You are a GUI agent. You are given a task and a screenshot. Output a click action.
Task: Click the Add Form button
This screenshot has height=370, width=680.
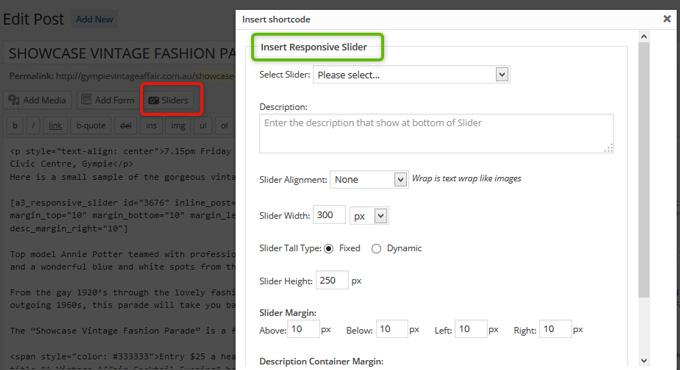[x=108, y=100]
